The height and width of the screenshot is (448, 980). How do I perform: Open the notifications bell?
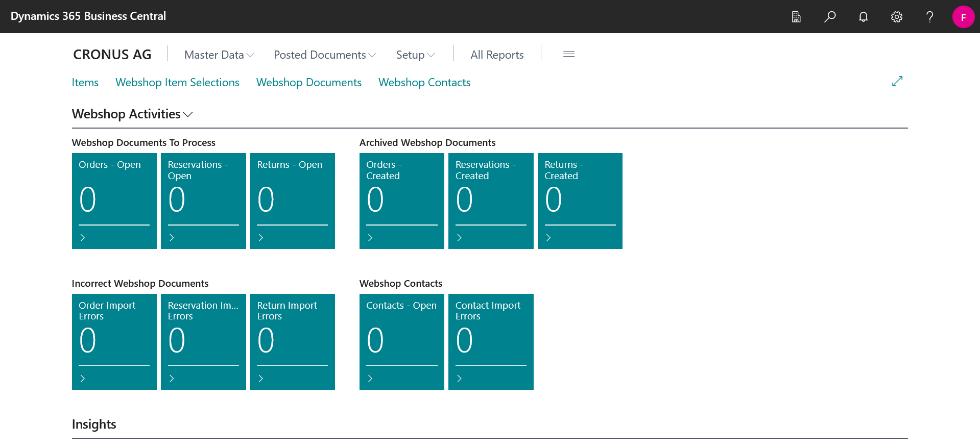tap(863, 17)
